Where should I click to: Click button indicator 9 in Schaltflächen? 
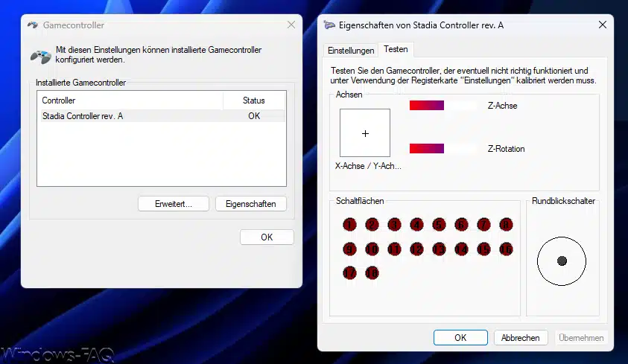pos(349,249)
